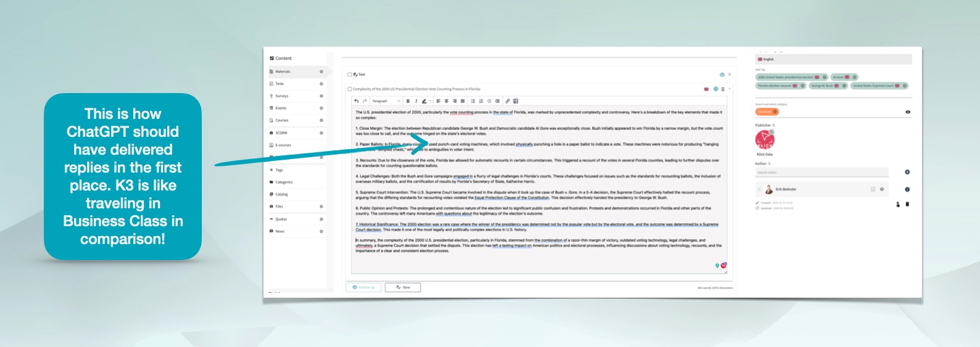Viewport: 980px width, 347px height.
Task: Click the Search tutors input field
Action: [821, 173]
